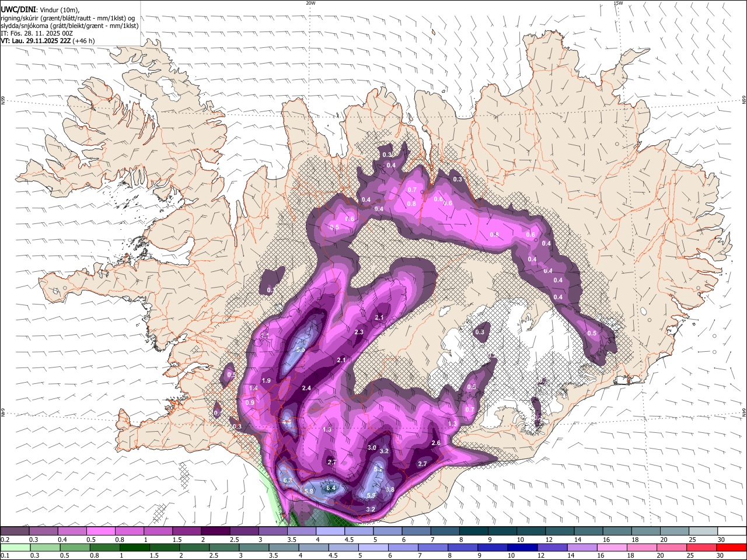Viewport: 747px width, 560px height.
Task: Click the '0.1' label on the rain scale
Action: 5,555
